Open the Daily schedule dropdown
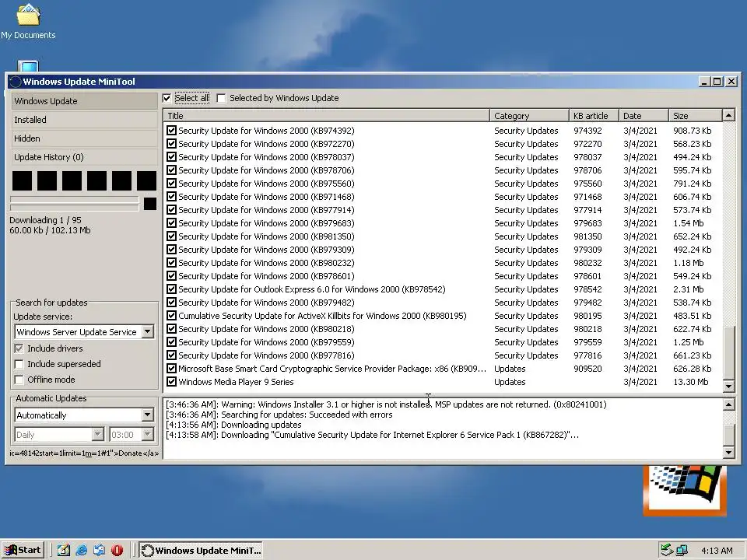The width and height of the screenshot is (747, 560). tap(97, 434)
